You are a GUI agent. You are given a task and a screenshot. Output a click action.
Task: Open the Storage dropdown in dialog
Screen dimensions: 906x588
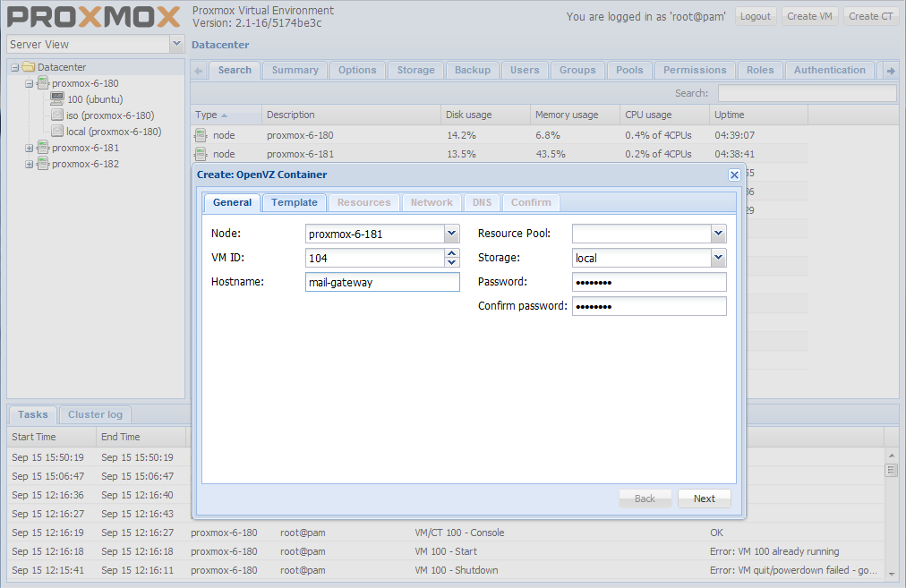[x=718, y=258]
